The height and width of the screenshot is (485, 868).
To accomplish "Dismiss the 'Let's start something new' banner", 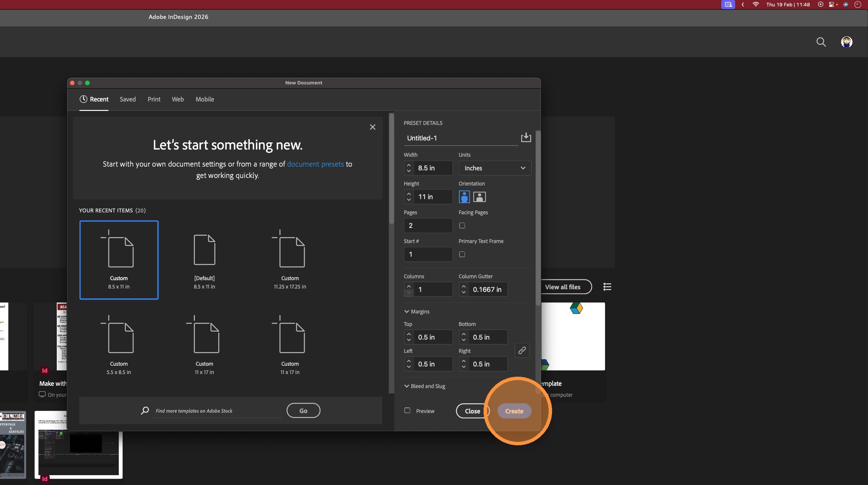I will (373, 127).
